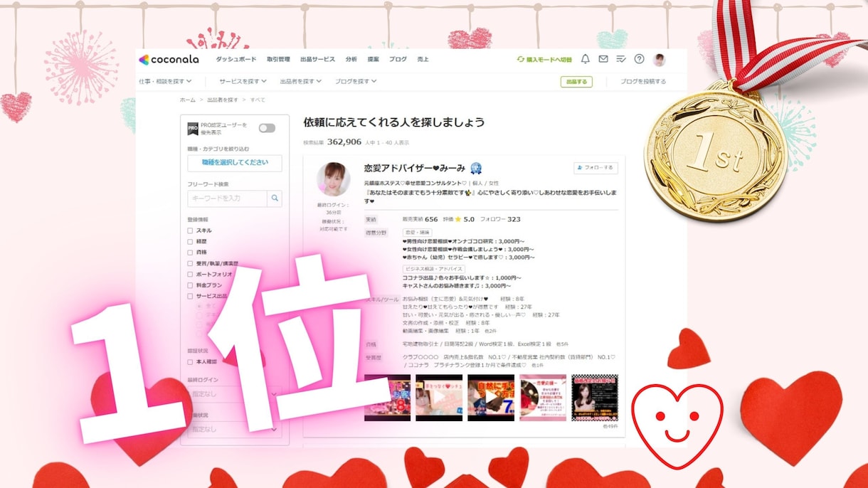The height and width of the screenshot is (488, 868).
Task: Check the サービス出品 checkbox
Action: (190, 296)
